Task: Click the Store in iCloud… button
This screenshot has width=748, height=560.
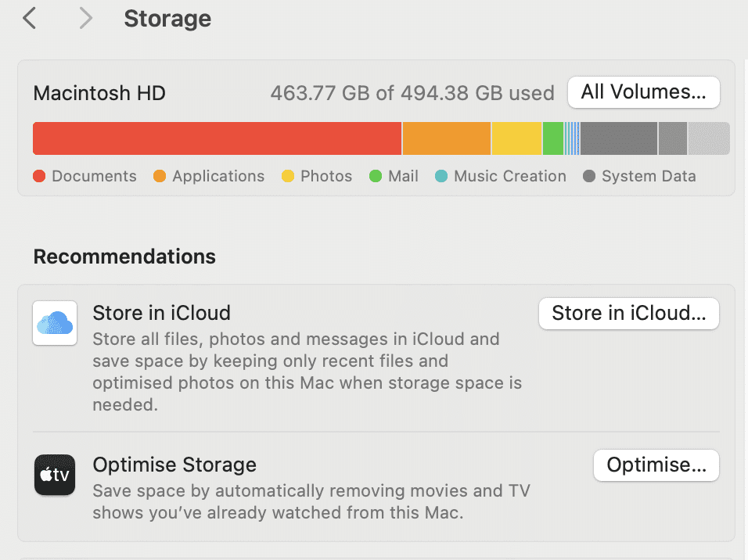Action: 629,314
